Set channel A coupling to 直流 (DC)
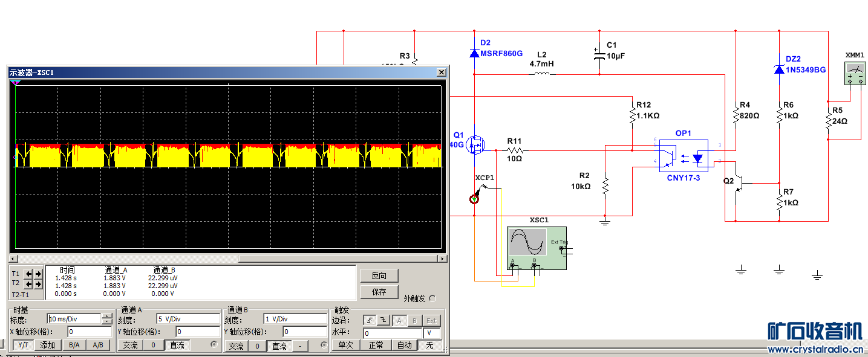Viewport: 868px width, 357px height. (177, 345)
